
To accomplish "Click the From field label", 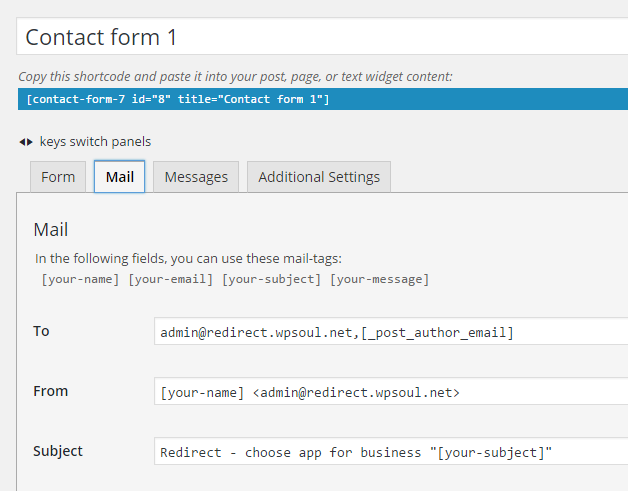I will click(x=50, y=391).
